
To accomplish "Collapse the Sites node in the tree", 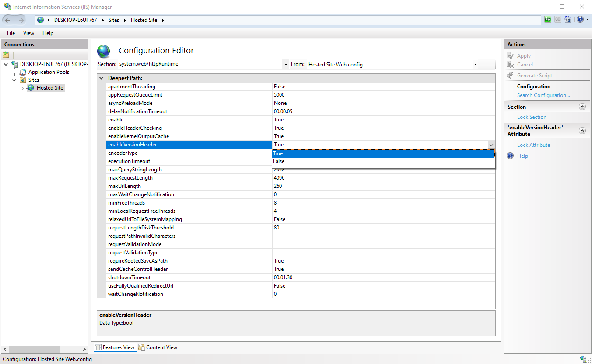I will (14, 80).
